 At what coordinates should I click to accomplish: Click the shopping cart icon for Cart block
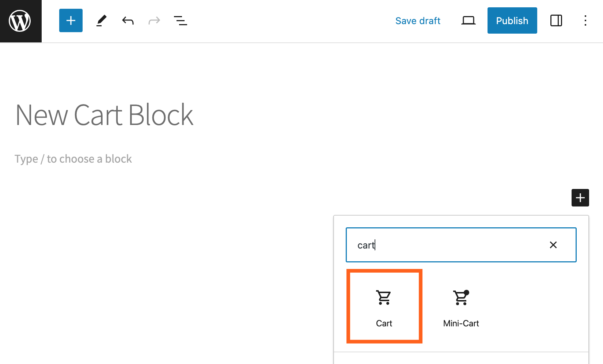coord(384,297)
